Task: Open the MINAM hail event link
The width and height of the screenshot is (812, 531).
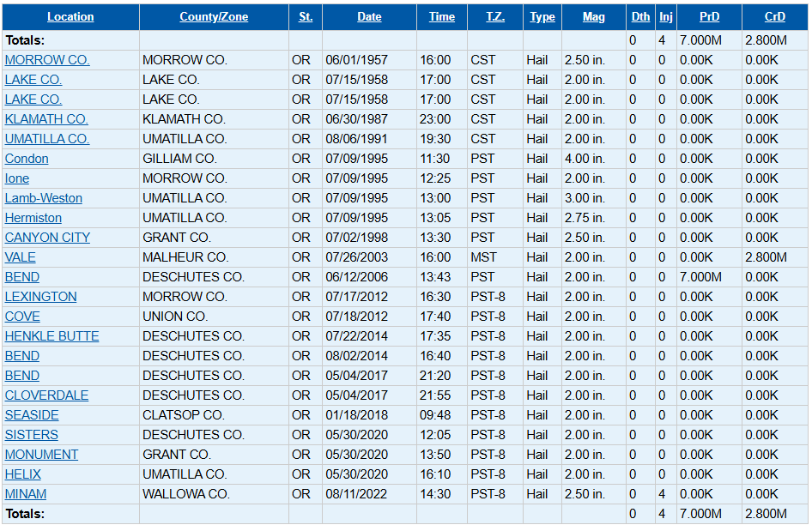Action: (26, 494)
